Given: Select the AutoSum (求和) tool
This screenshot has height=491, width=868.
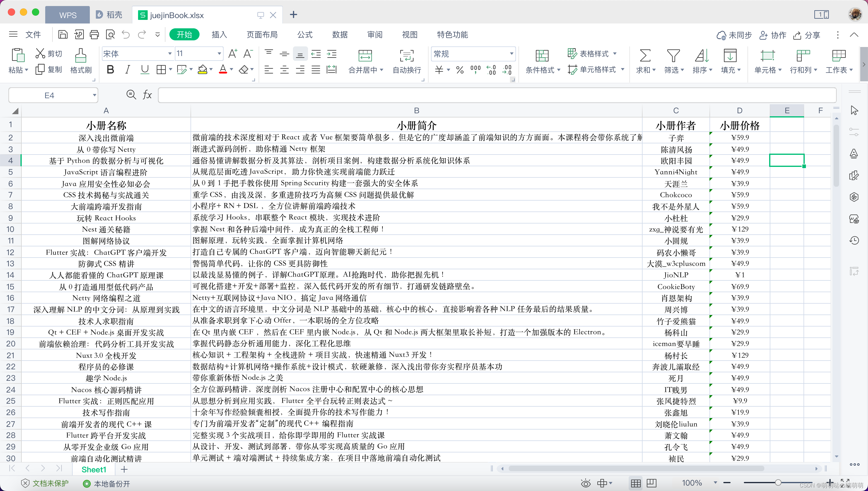Looking at the screenshot, I should [x=645, y=61].
